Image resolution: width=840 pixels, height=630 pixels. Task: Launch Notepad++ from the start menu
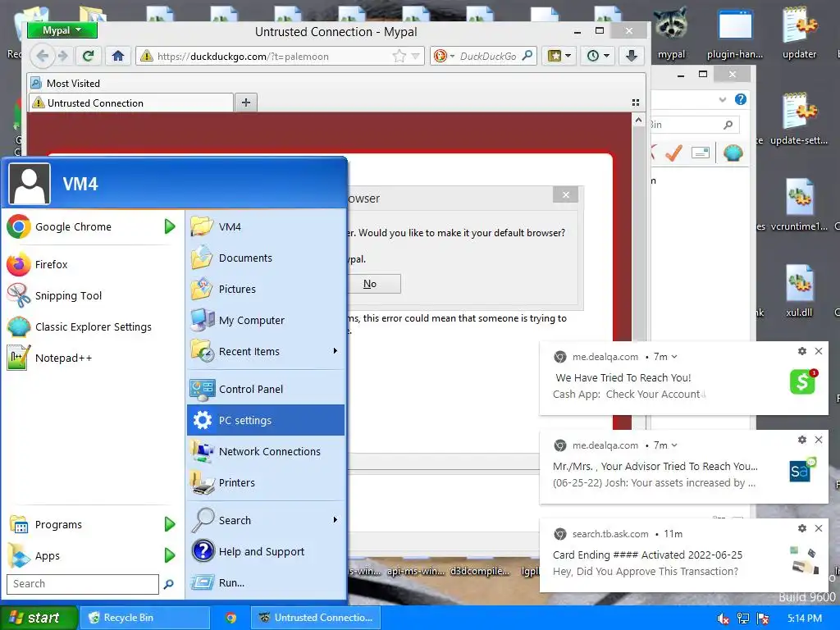pyautogui.click(x=89, y=358)
